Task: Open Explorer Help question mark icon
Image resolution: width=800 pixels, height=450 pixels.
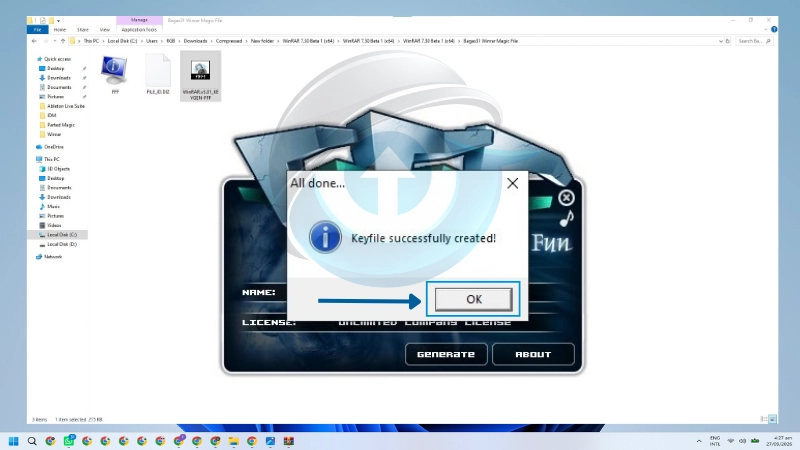Action: coord(774,30)
